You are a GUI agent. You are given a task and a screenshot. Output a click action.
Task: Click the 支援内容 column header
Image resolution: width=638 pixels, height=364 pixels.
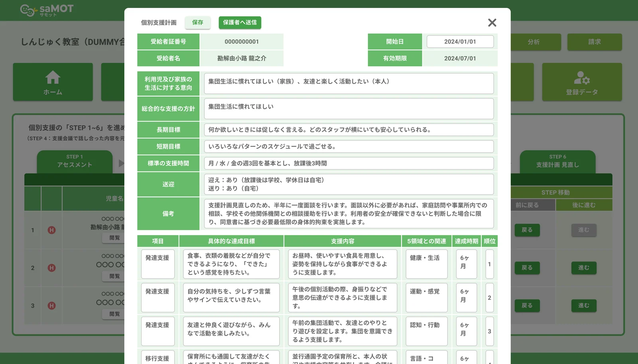coord(343,241)
